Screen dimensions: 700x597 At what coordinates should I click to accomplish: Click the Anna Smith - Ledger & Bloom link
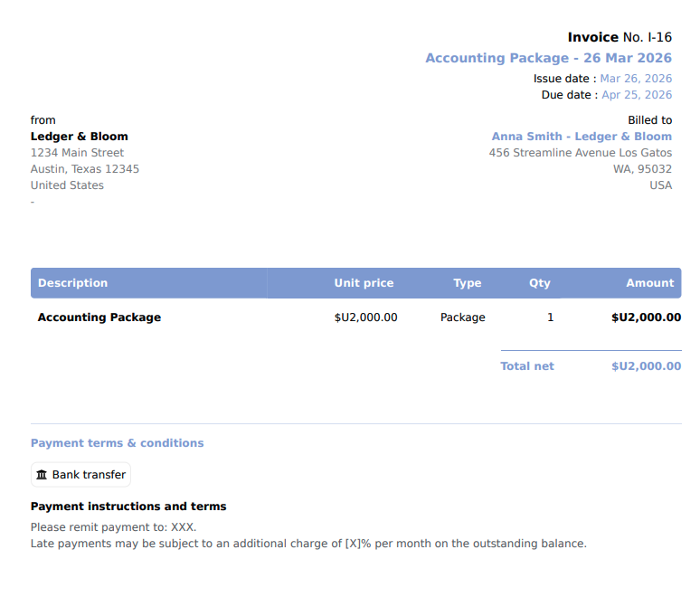[x=582, y=137]
